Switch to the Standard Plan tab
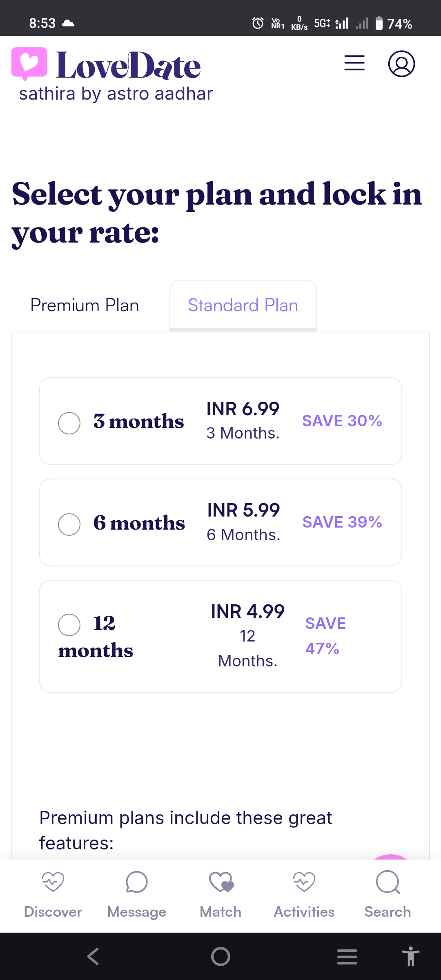The width and height of the screenshot is (441, 980). (x=243, y=305)
